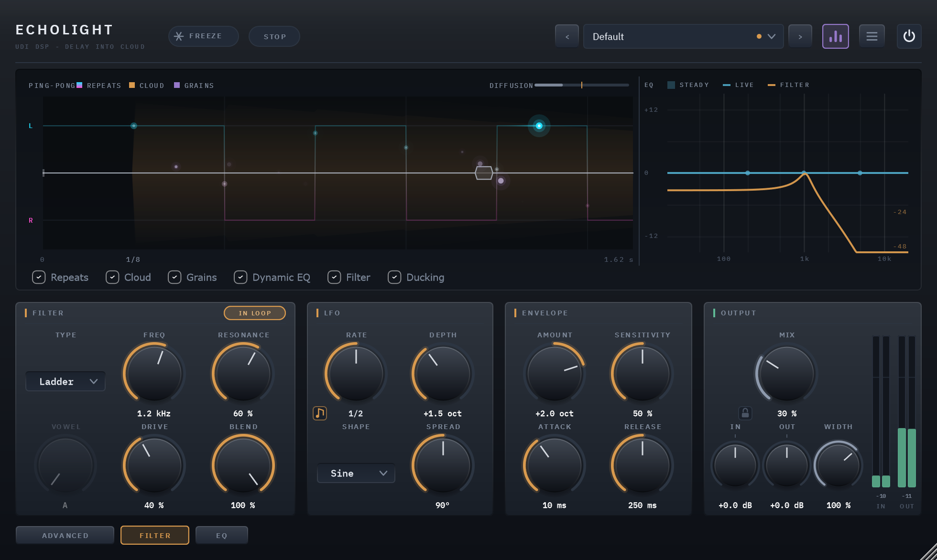937x560 pixels.
Task: Click the Drive knob
Action: click(154, 465)
